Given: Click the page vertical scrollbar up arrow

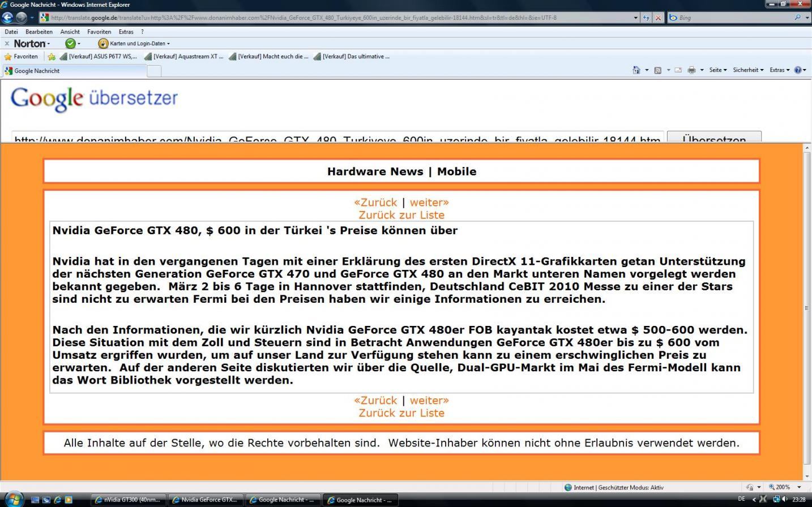Looking at the screenshot, I should [x=807, y=148].
